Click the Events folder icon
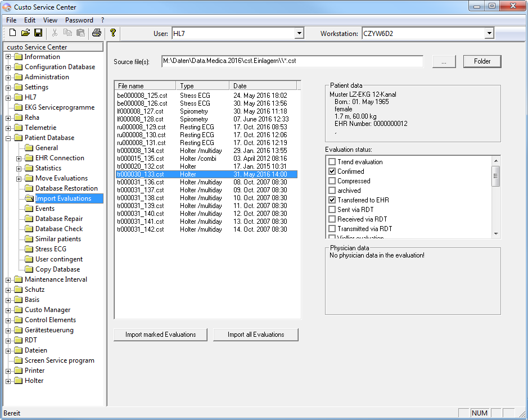528x420 pixels. point(29,209)
